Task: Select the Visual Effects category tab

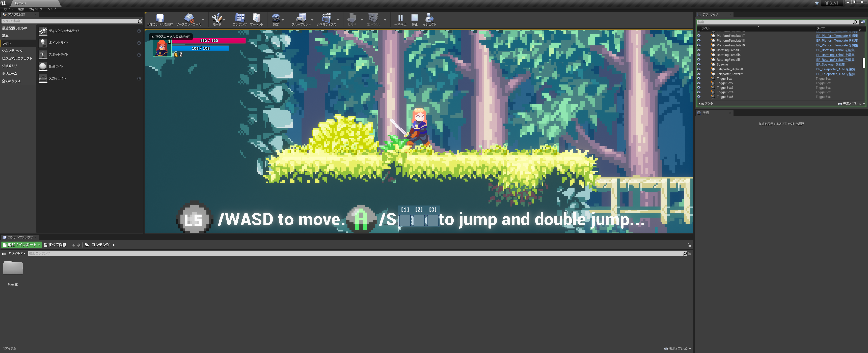Action: coord(17,58)
